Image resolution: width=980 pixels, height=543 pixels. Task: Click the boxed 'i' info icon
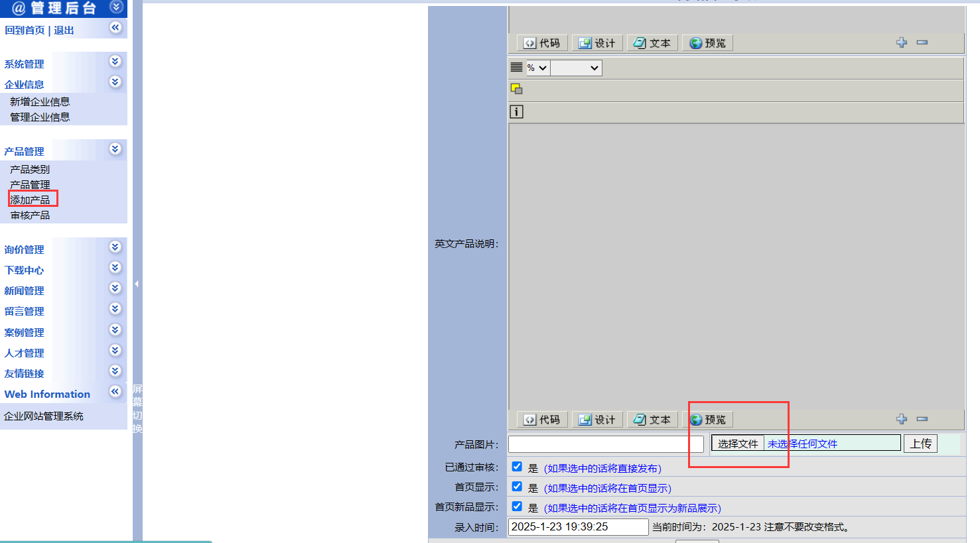[516, 112]
